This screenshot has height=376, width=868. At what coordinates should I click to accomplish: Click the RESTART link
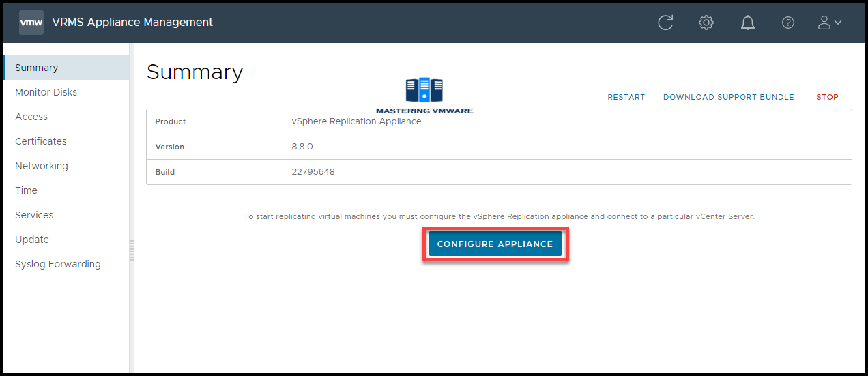626,97
